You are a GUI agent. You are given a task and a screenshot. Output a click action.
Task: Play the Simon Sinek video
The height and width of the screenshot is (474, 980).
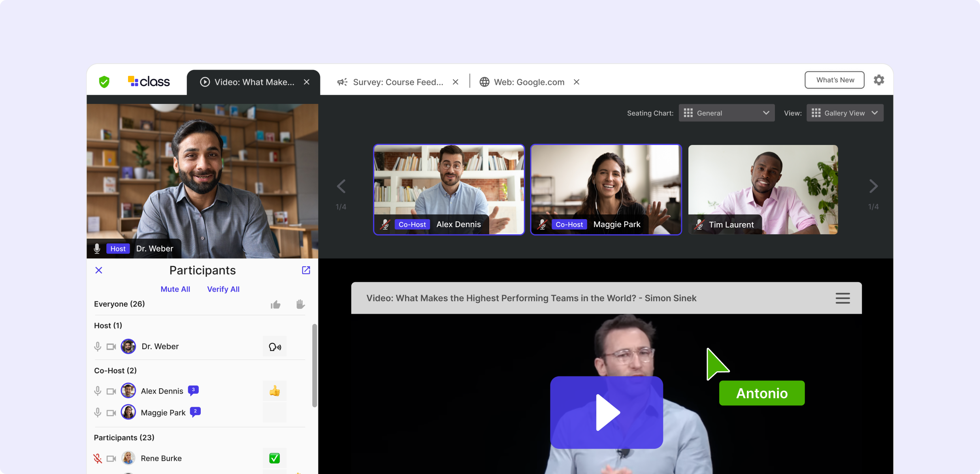tap(606, 412)
